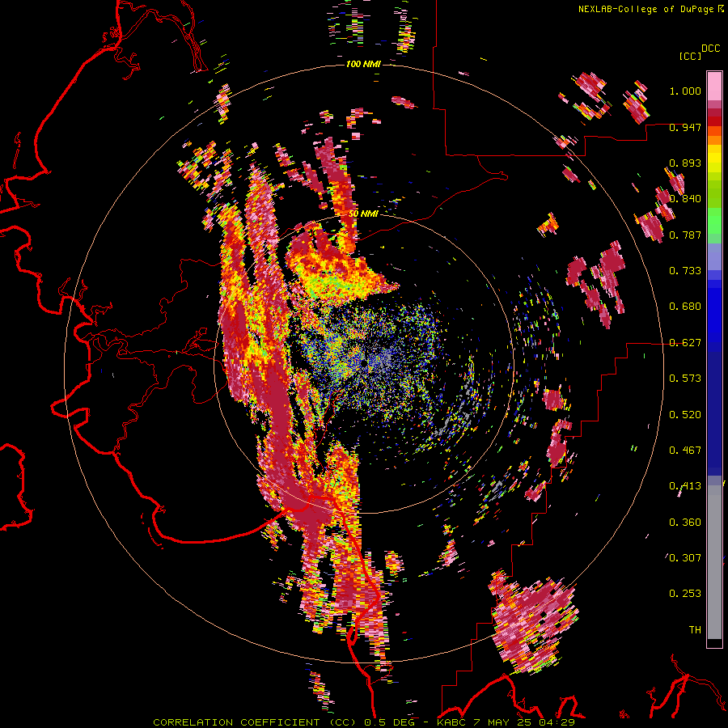The height and width of the screenshot is (728, 728).
Task: Click the 0.520 scale value
Action: tap(685, 415)
